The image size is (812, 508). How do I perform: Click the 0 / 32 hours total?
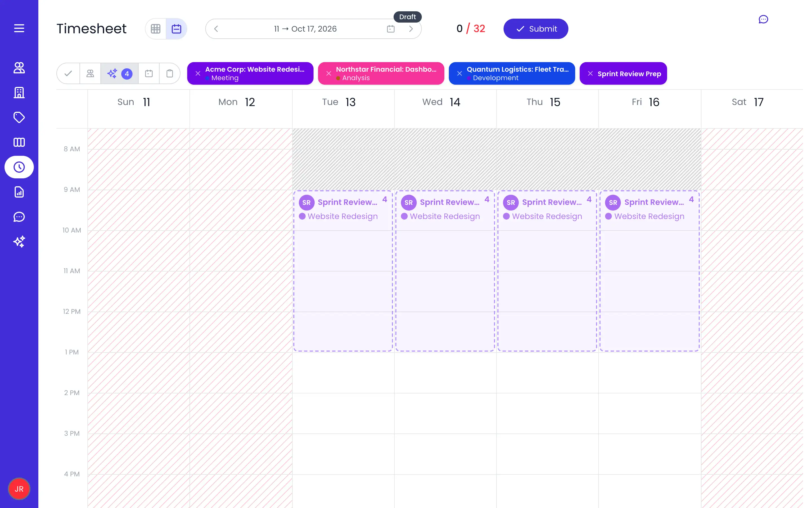pos(471,29)
